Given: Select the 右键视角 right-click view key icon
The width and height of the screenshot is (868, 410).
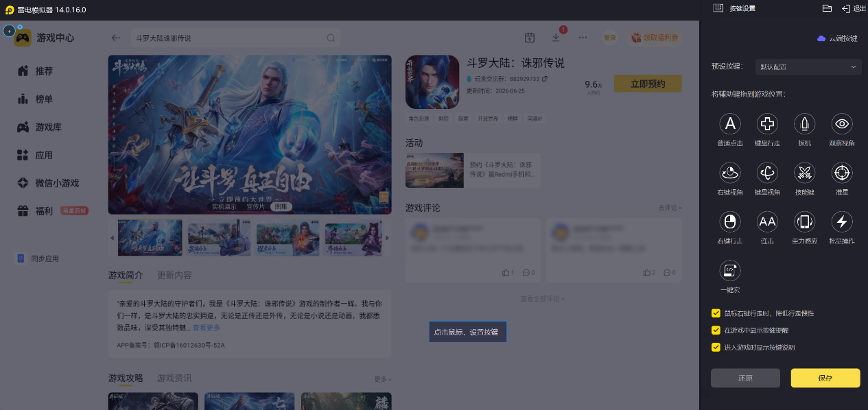Looking at the screenshot, I should 730,173.
